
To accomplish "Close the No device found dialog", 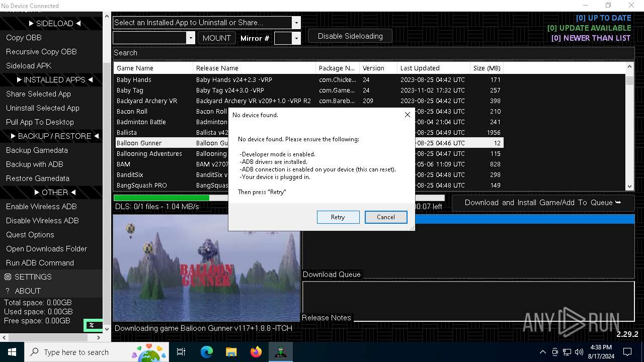I will (x=407, y=115).
